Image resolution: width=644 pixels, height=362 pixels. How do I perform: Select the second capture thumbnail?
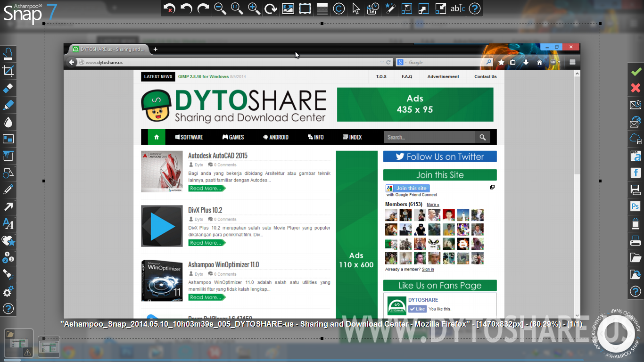pyautogui.click(x=49, y=347)
